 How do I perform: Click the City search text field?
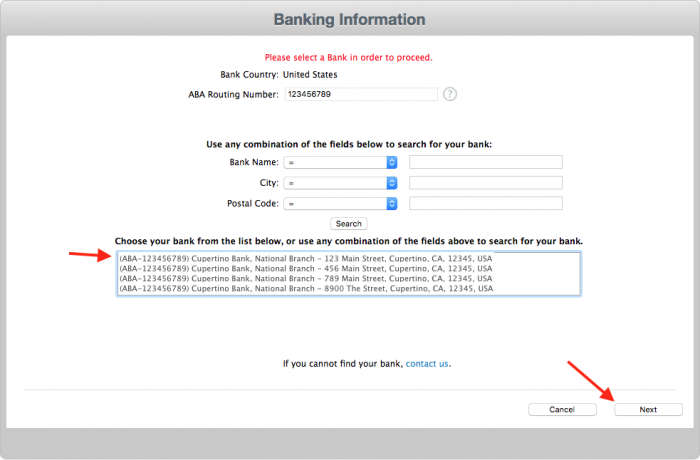[x=485, y=183]
